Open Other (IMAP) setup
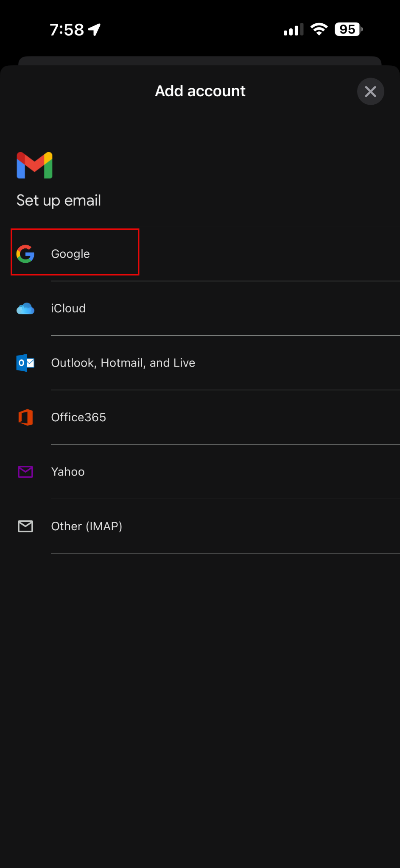Viewport: 400px width, 868px height. (87, 526)
